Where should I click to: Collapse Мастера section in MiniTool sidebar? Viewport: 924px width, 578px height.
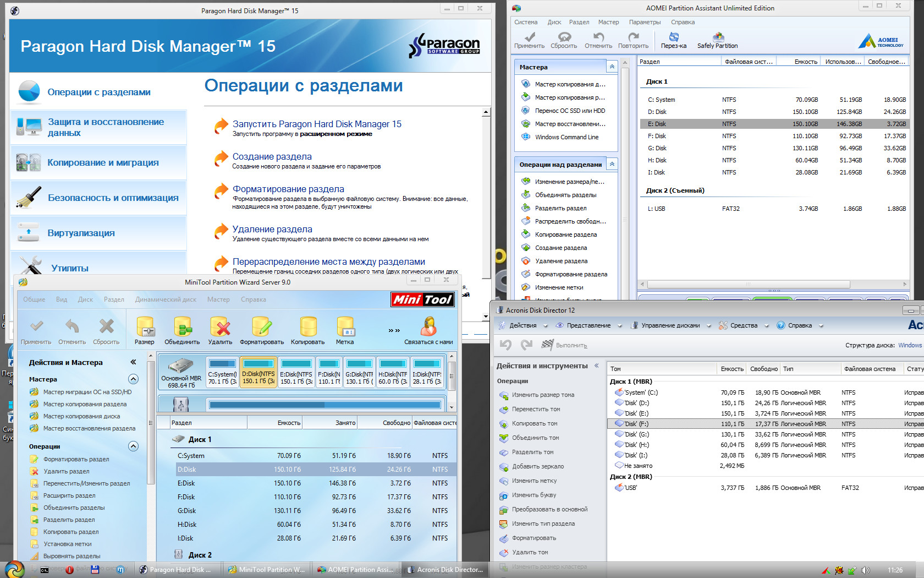pyautogui.click(x=133, y=379)
